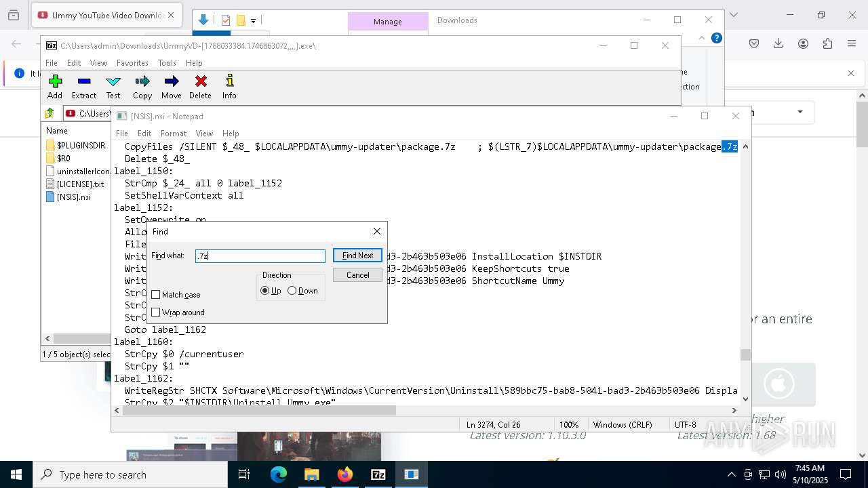Viewport: 868px width, 488px height.
Task: Click the Explorer help question icon
Action: tap(716, 38)
